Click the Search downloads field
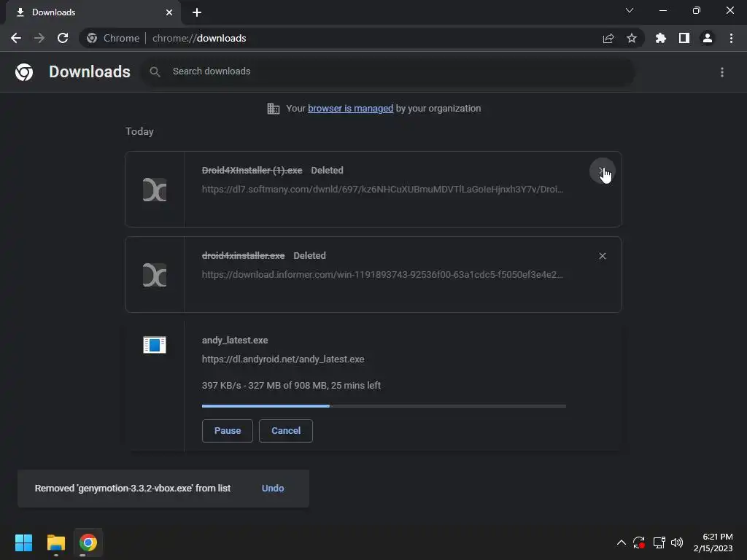Image resolution: width=747 pixels, height=560 pixels. (x=388, y=71)
